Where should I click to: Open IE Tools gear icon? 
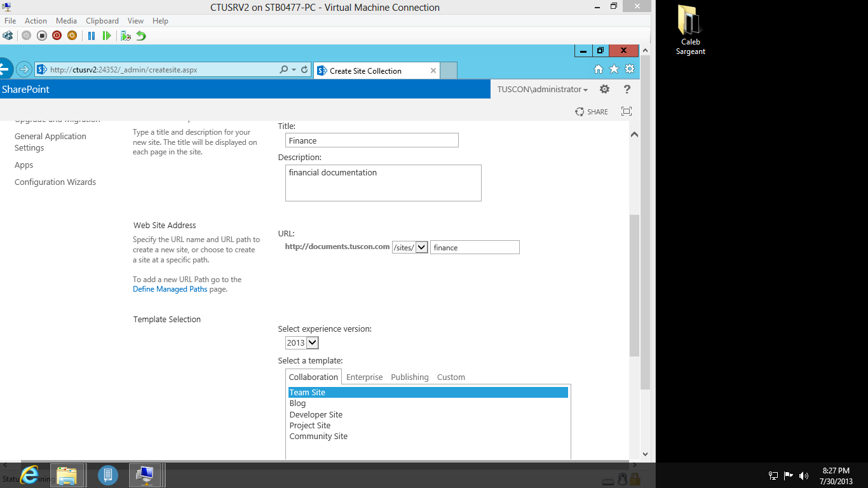click(x=630, y=69)
